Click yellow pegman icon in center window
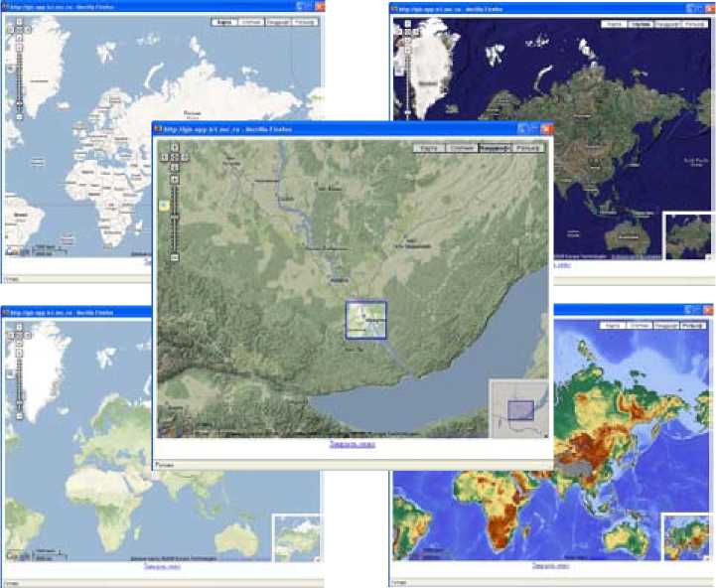Viewport: 716px width, 588px height. tap(164, 206)
